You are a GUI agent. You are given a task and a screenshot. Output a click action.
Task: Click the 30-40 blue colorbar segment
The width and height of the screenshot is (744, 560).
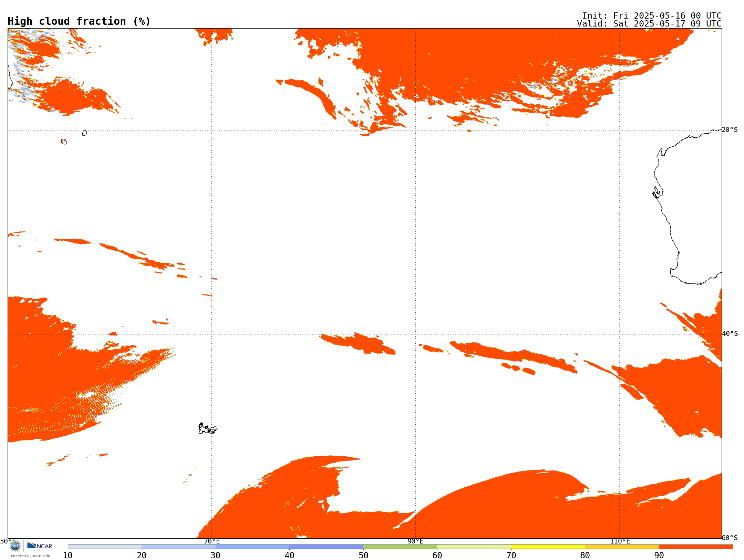[x=252, y=547]
